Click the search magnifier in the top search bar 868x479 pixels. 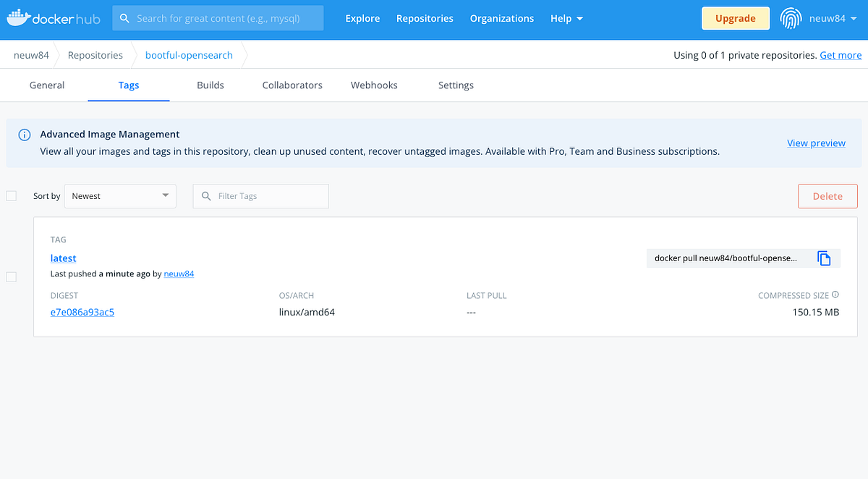(124, 17)
